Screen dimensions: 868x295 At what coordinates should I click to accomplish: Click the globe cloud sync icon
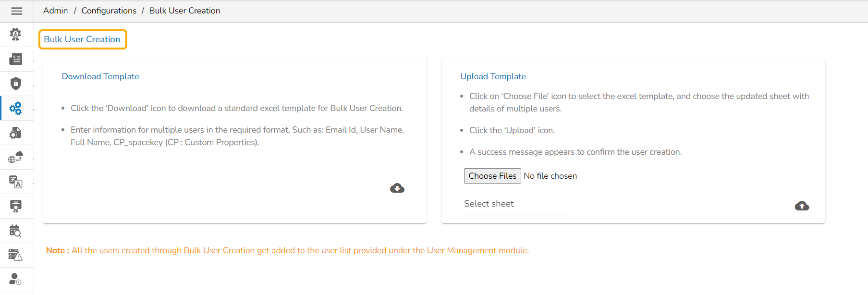point(16,157)
